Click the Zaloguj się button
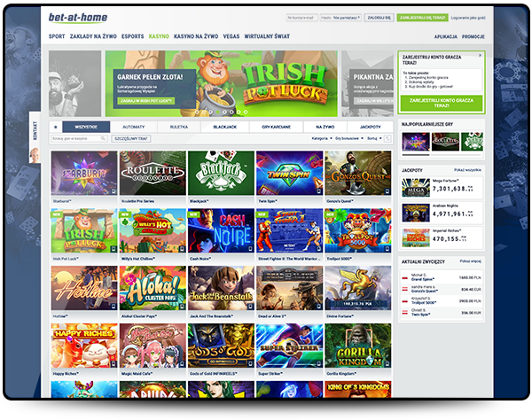 (x=379, y=18)
